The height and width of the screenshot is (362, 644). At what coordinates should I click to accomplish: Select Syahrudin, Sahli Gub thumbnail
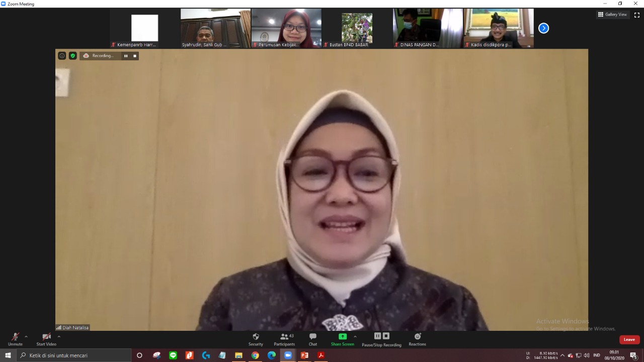(216, 28)
